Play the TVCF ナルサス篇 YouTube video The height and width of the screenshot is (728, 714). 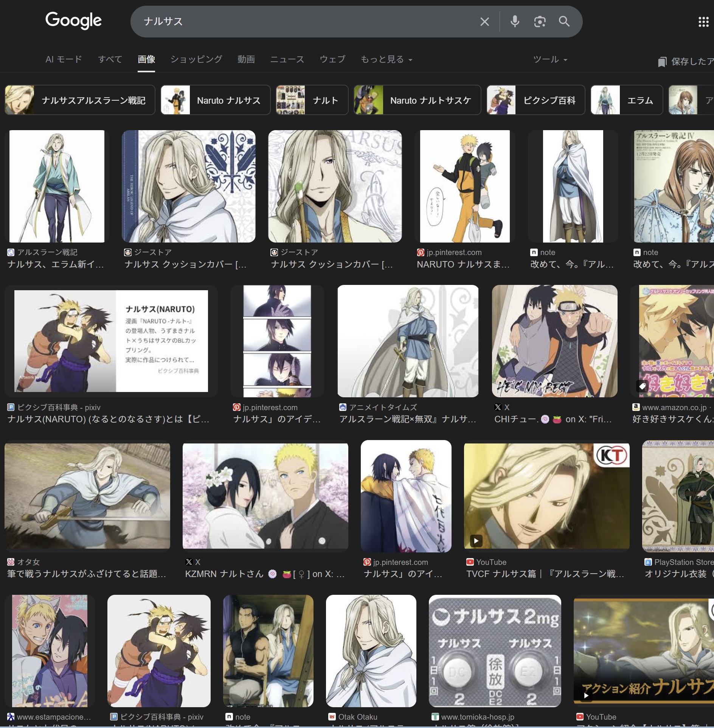(x=546, y=496)
